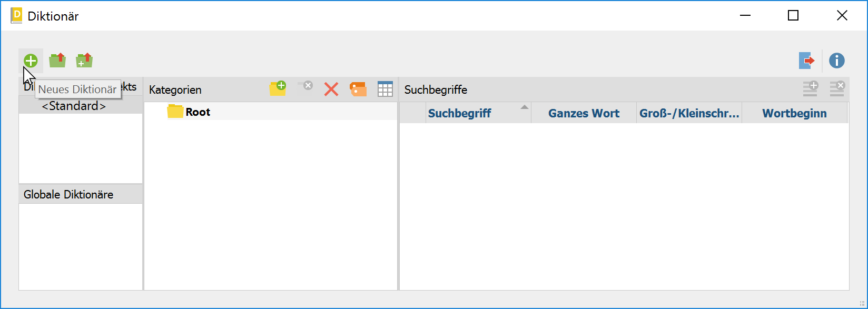Image resolution: width=868 pixels, height=309 pixels.
Task: Click the Globale Diktionäre panel header
Action: tap(81, 194)
